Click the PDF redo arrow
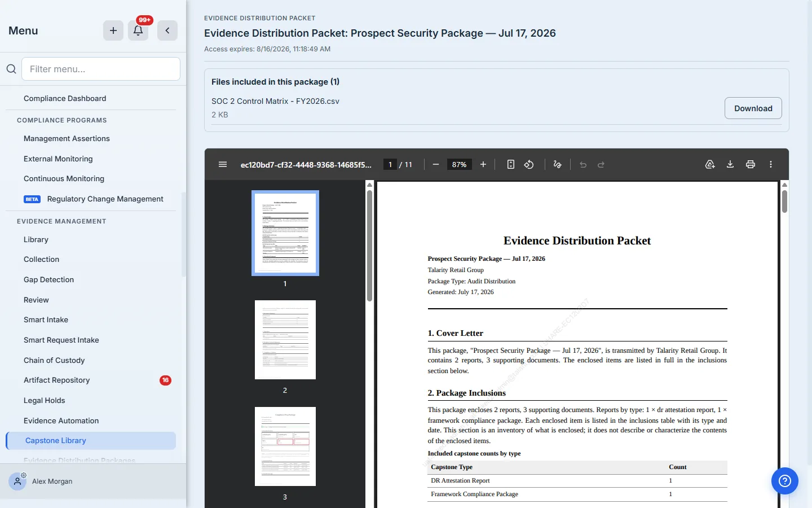This screenshot has width=812, height=508. (x=601, y=164)
